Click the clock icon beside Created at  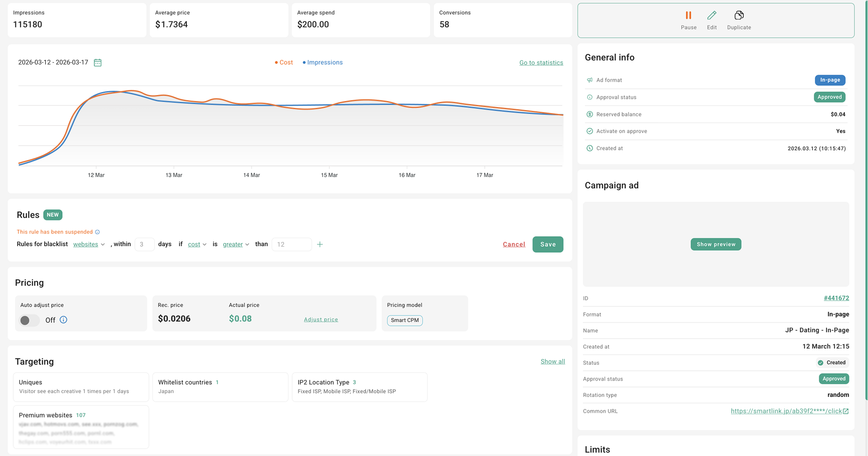click(x=590, y=148)
